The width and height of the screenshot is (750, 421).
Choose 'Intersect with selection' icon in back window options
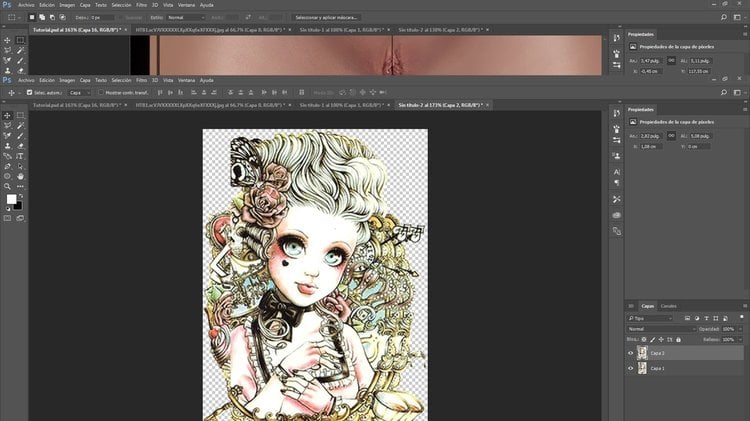[x=62, y=17]
